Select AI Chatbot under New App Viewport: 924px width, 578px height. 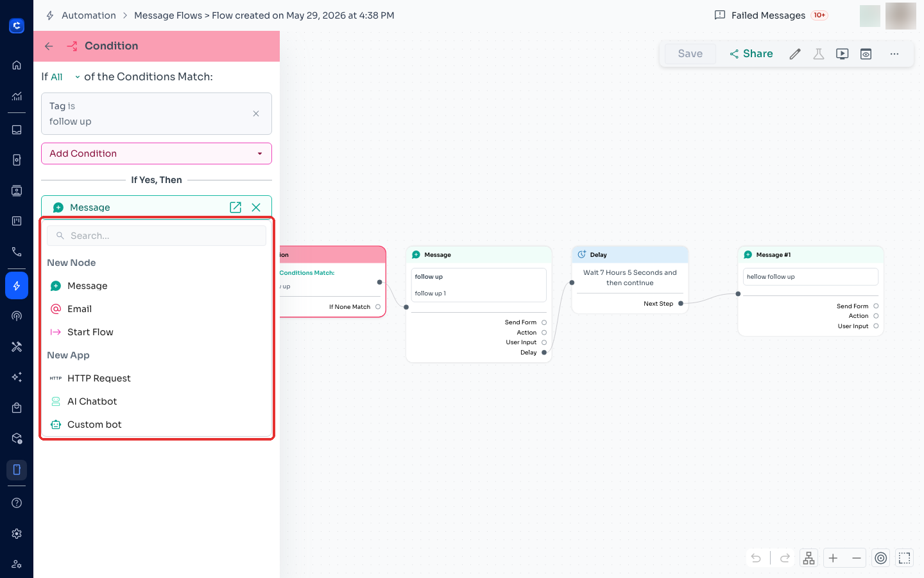157,401
